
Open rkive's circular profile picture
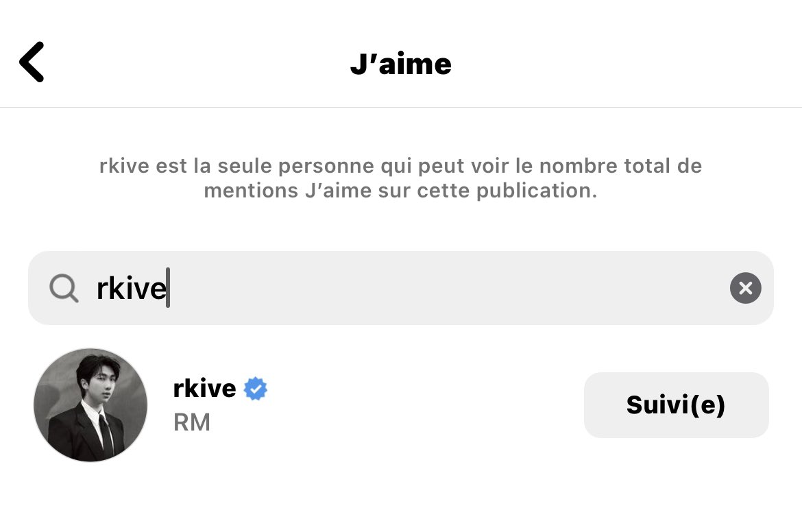(x=90, y=404)
